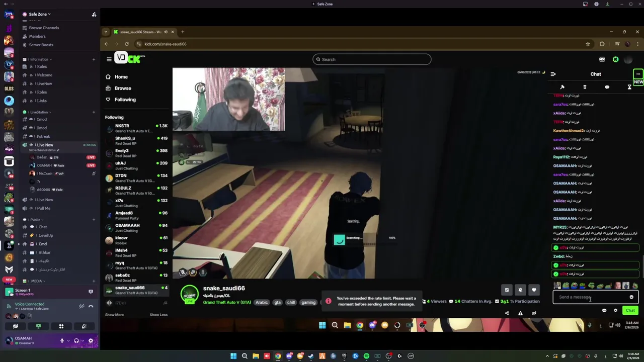
Task: Open NKSTR followed channel
Action: (136, 128)
